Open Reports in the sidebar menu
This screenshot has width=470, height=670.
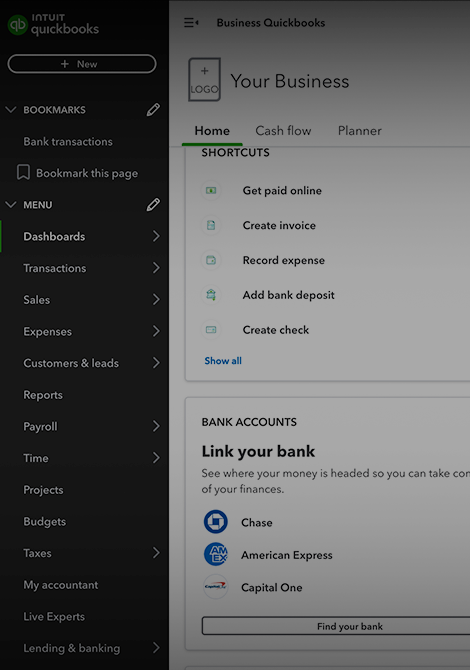(43, 395)
